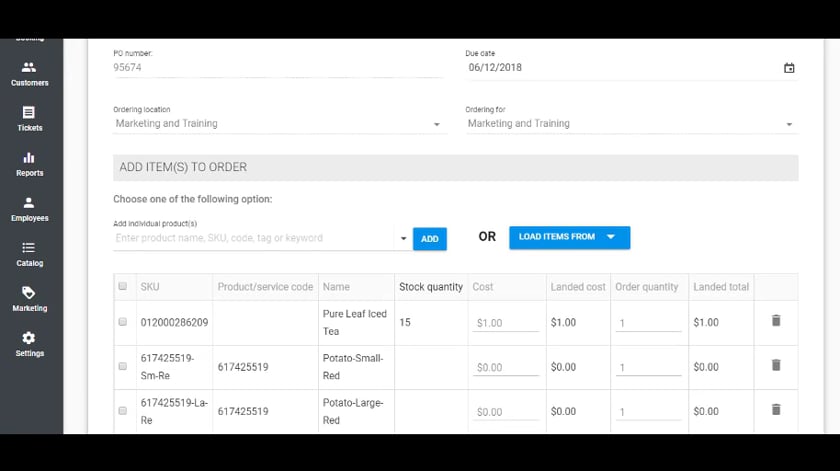Select the Pure Leaf Iced Tea name cell
Viewport: 840px width, 471px height.
point(355,323)
